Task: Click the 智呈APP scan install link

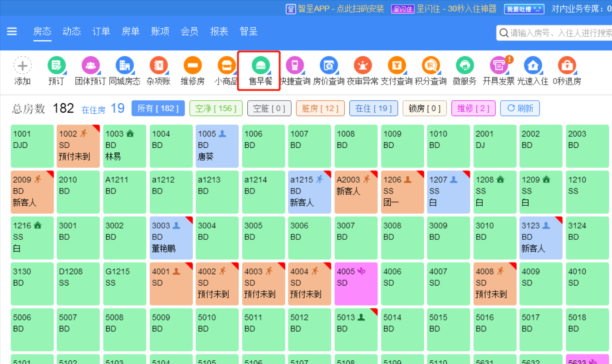Action: [x=341, y=9]
